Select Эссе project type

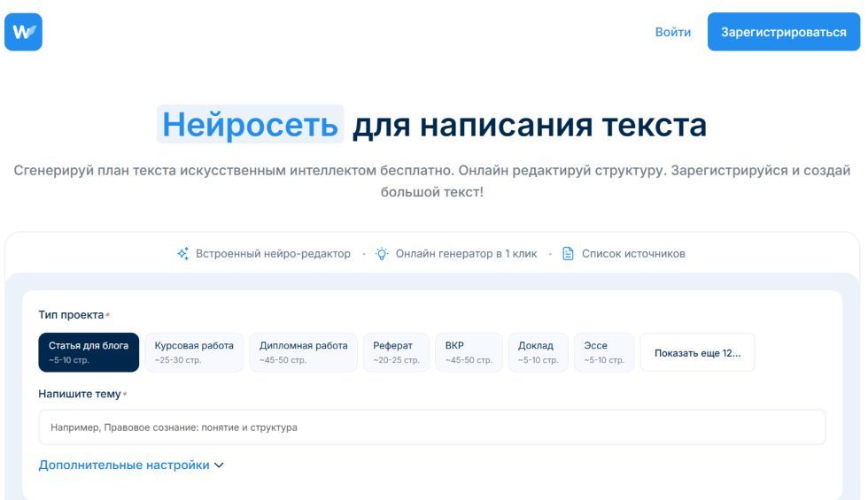point(604,352)
